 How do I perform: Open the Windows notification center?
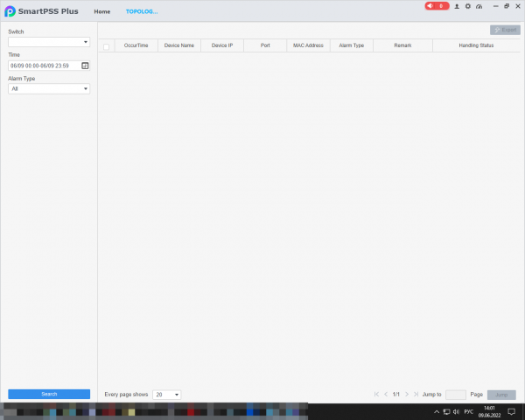(x=511, y=411)
